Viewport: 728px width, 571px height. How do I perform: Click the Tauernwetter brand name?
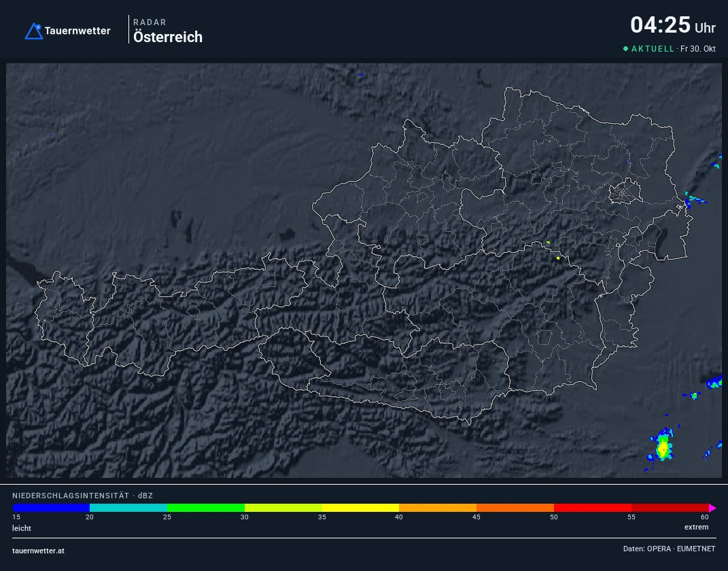coord(77,31)
